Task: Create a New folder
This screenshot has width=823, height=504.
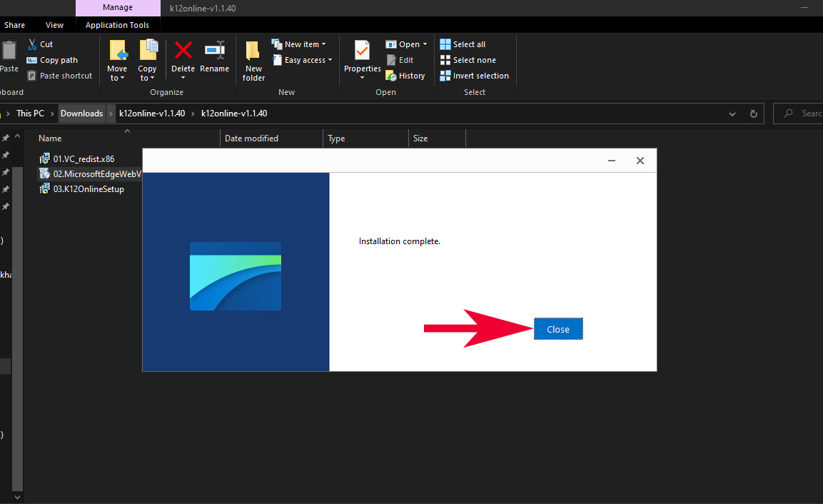Action: click(253, 59)
